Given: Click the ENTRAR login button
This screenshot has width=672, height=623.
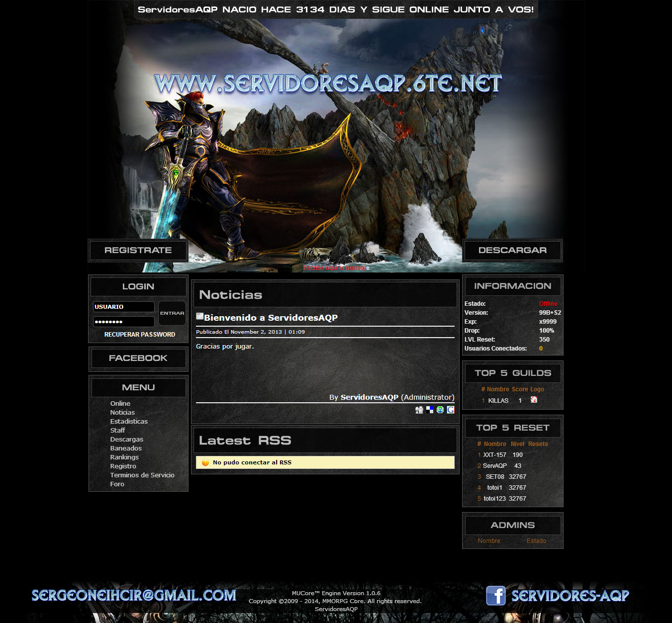Looking at the screenshot, I should pyautogui.click(x=172, y=313).
